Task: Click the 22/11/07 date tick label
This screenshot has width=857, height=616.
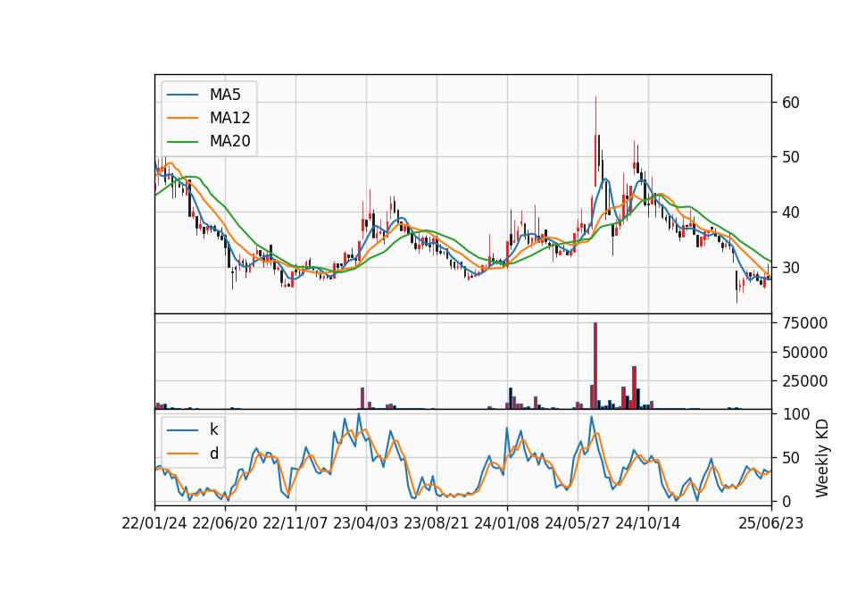Action: coord(295,523)
